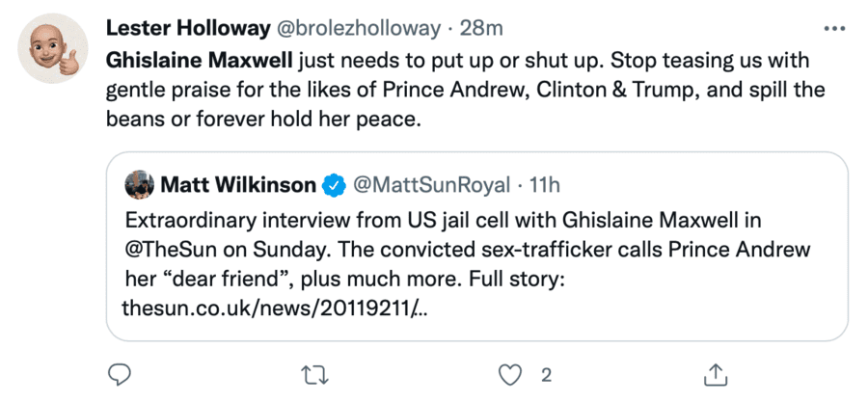Click the bold Ghislaine Maxwell text
Screen dimensions: 868x402
point(198,62)
